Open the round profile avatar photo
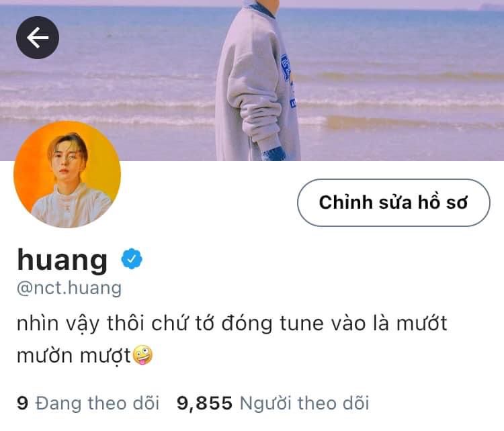504x431 pixels. (x=67, y=175)
